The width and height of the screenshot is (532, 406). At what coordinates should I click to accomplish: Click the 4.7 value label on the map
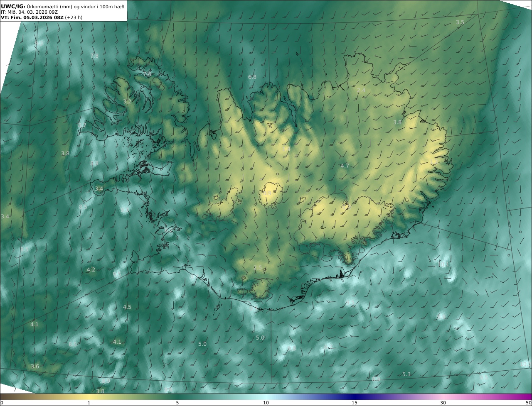point(345,166)
